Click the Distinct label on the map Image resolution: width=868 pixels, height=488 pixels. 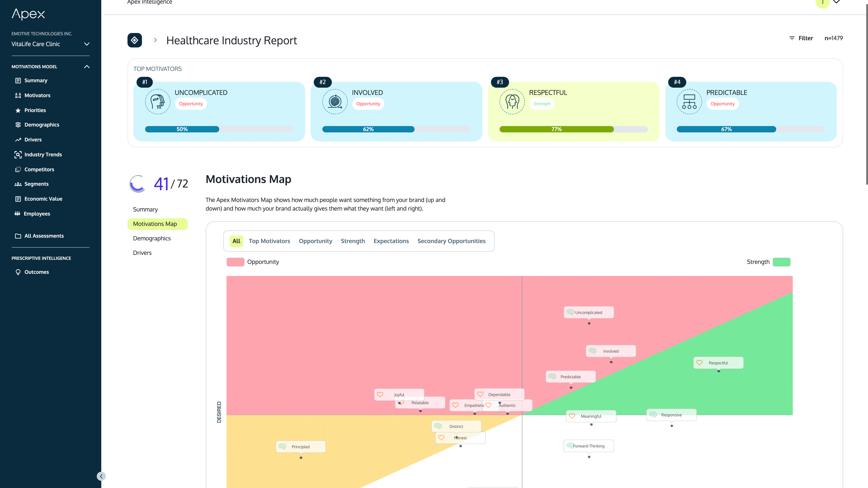tap(456, 426)
